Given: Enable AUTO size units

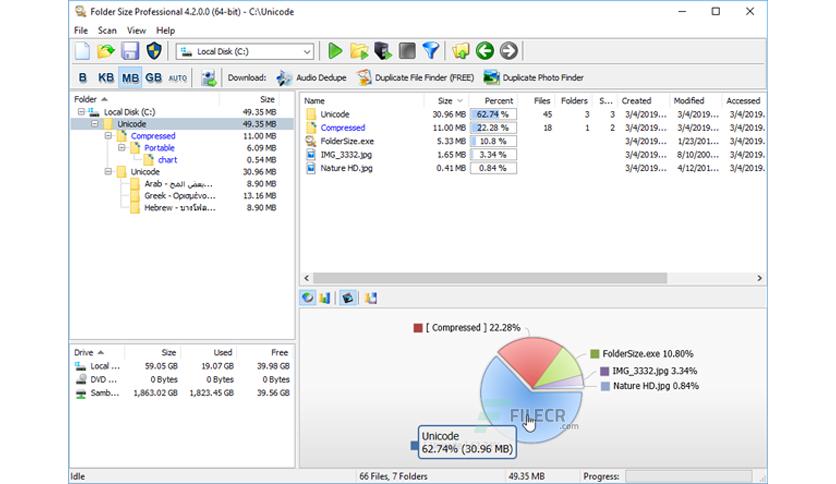Looking at the screenshot, I should point(178,78).
